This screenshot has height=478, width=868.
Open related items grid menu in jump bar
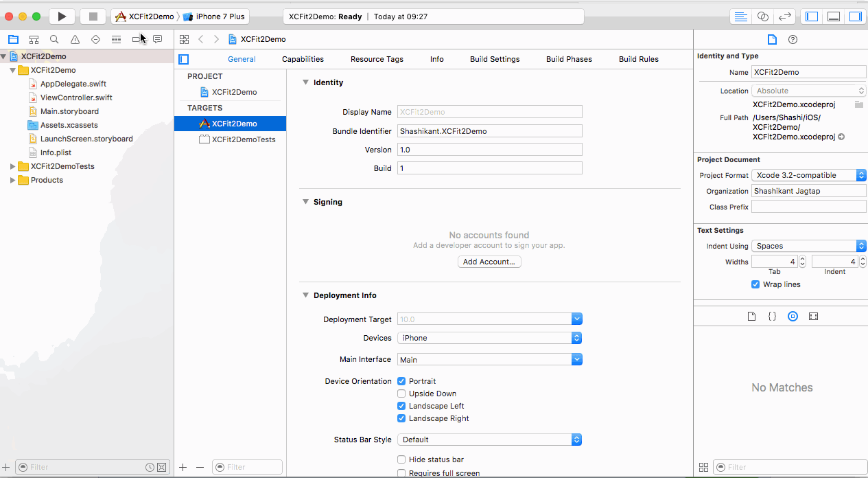184,39
